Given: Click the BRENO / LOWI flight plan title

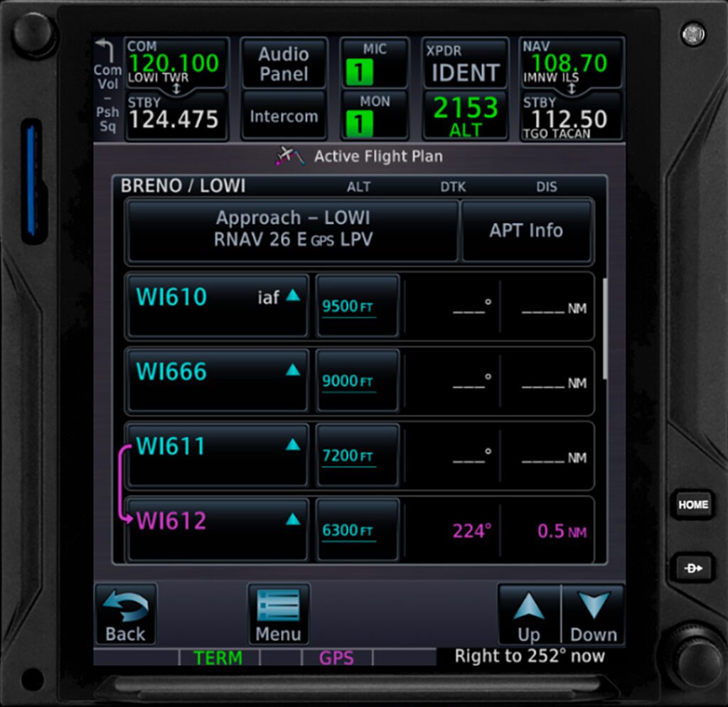Looking at the screenshot, I should 183,185.
